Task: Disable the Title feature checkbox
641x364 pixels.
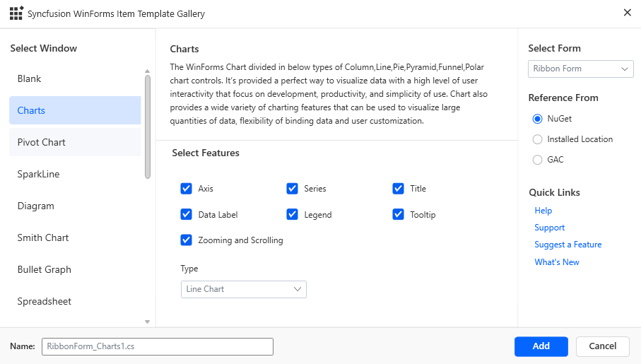Action: click(398, 189)
